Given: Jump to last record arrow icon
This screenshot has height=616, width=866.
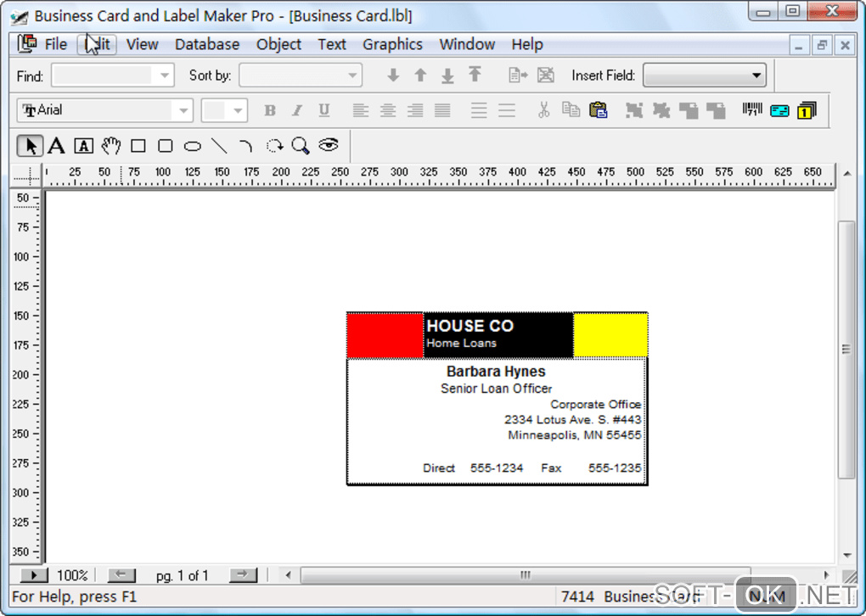Looking at the screenshot, I should 447,76.
